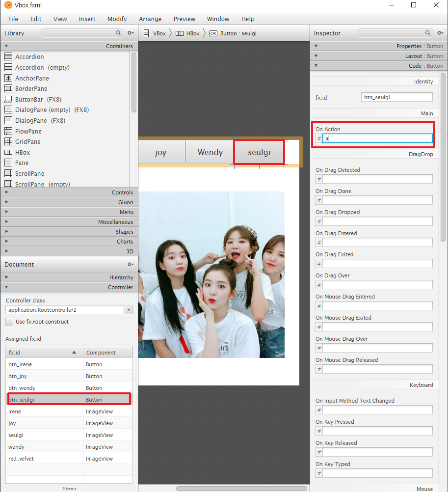Select the red_velvet ImageView row

coord(69,459)
